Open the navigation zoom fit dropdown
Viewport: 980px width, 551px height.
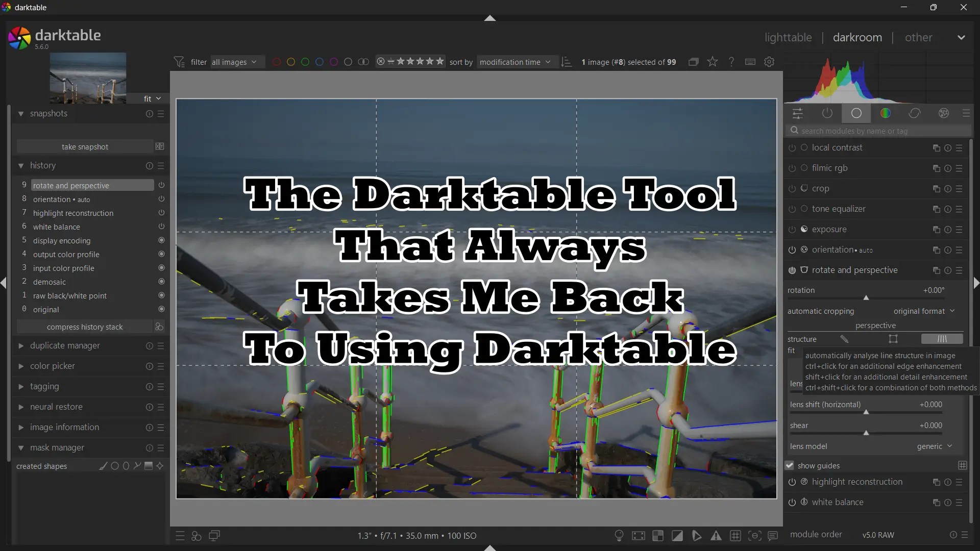click(x=152, y=98)
